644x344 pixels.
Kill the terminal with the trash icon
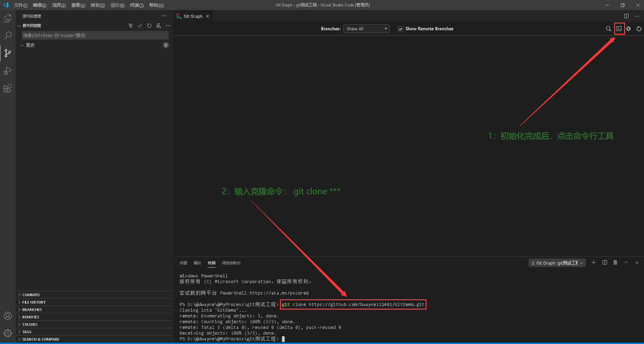[x=615, y=263]
